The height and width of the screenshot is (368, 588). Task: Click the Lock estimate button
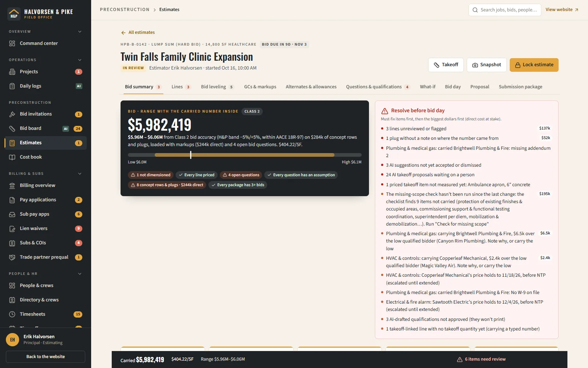(x=534, y=65)
